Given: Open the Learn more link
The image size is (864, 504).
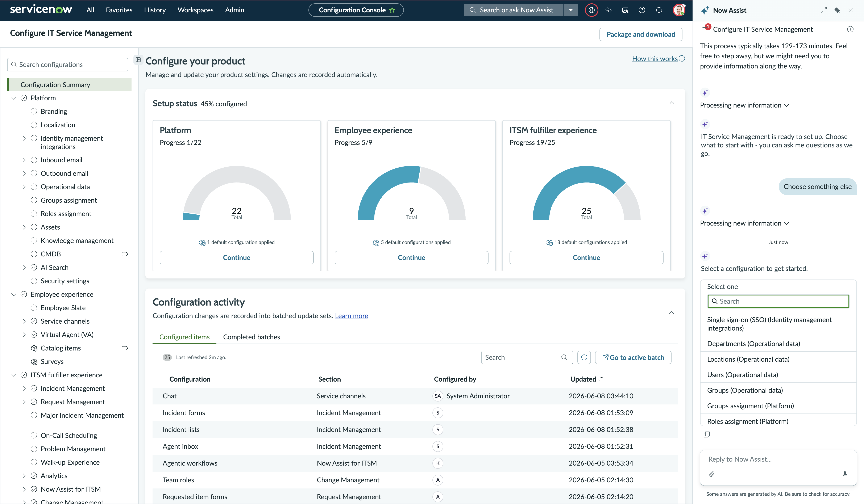Looking at the screenshot, I should click(x=352, y=316).
